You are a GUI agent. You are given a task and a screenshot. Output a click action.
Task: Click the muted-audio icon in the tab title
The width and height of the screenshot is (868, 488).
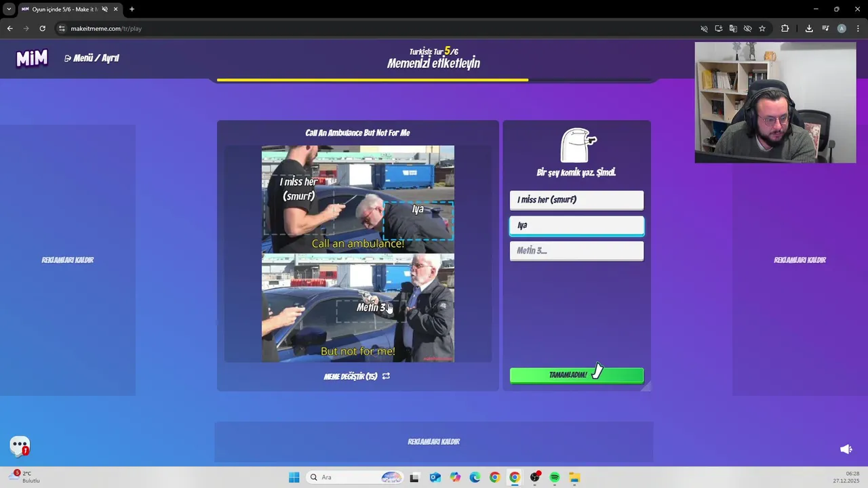click(104, 9)
